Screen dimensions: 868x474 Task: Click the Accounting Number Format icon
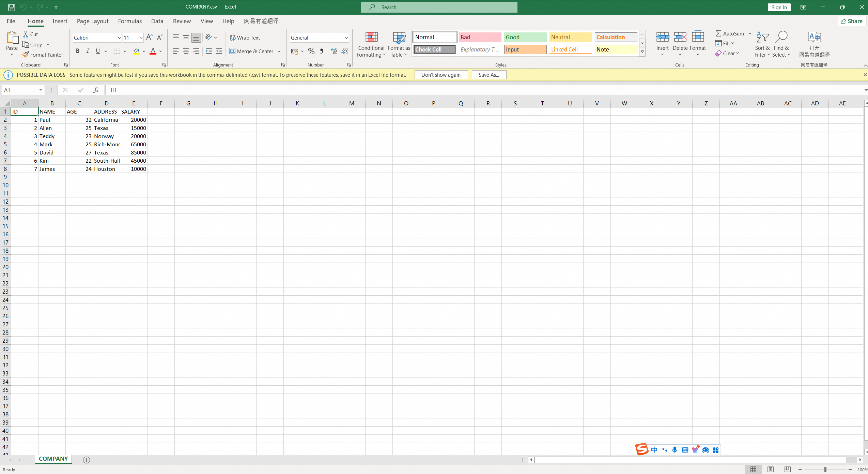pos(295,51)
